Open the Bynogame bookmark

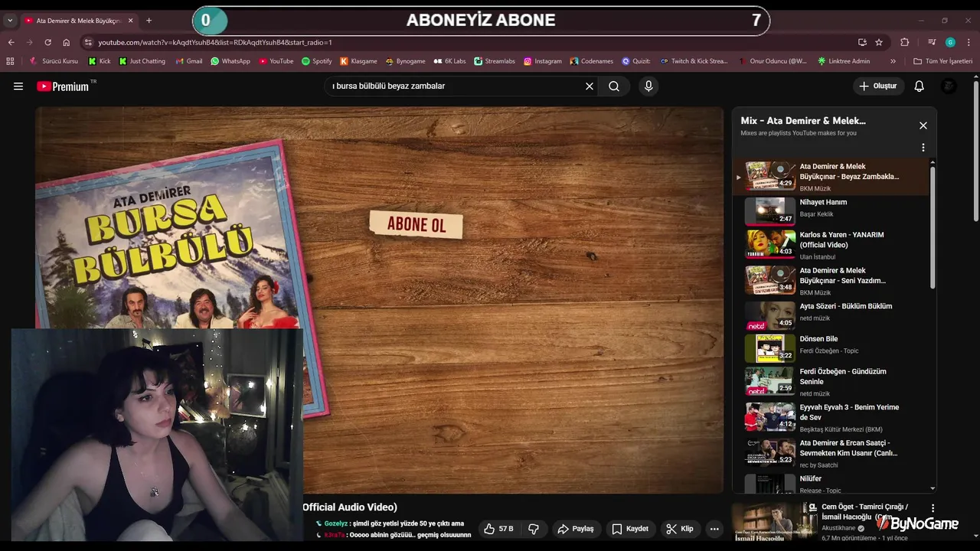click(x=406, y=61)
